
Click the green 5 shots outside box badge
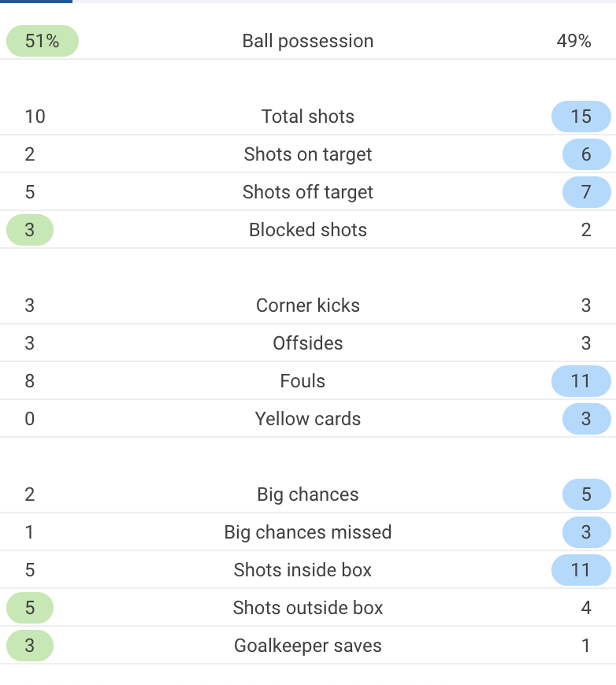(30, 608)
